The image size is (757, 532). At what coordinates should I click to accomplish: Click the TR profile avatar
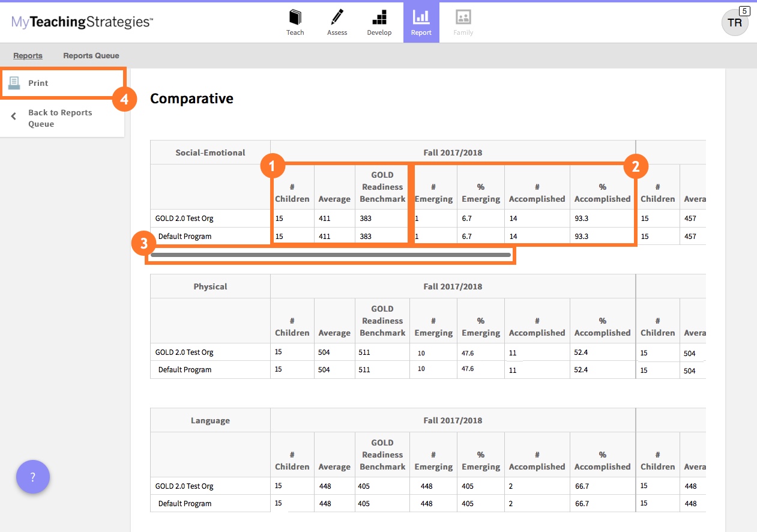click(734, 22)
